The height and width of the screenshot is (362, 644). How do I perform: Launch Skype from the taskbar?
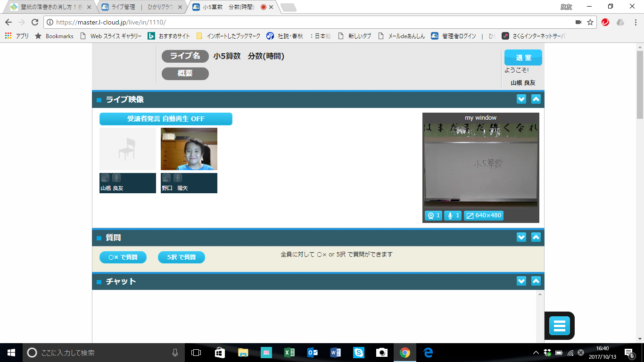358,353
